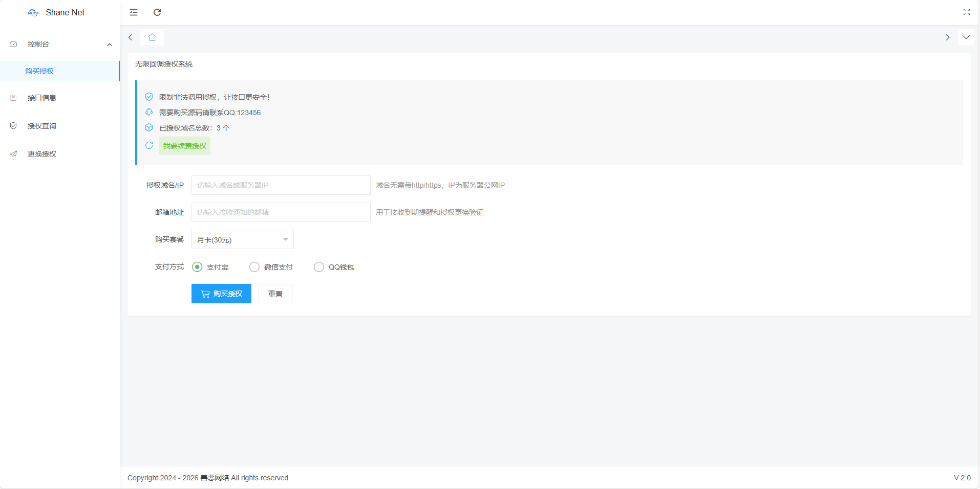Select the 支付宝 payment option
This screenshot has height=489, width=980.
197,267
